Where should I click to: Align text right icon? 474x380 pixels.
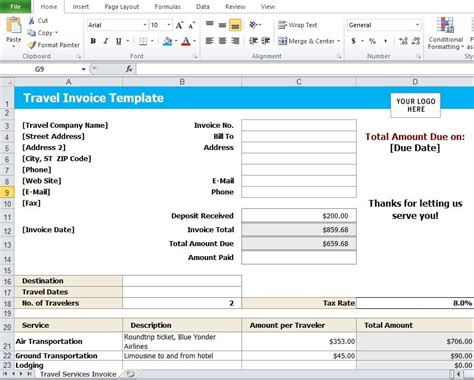coord(235,41)
